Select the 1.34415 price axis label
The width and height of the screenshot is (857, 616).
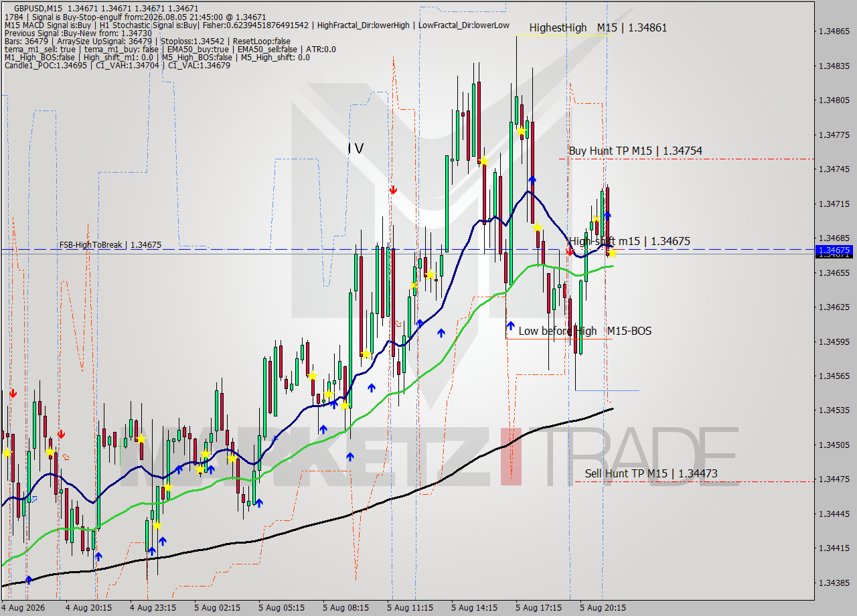tap(834, 548)
